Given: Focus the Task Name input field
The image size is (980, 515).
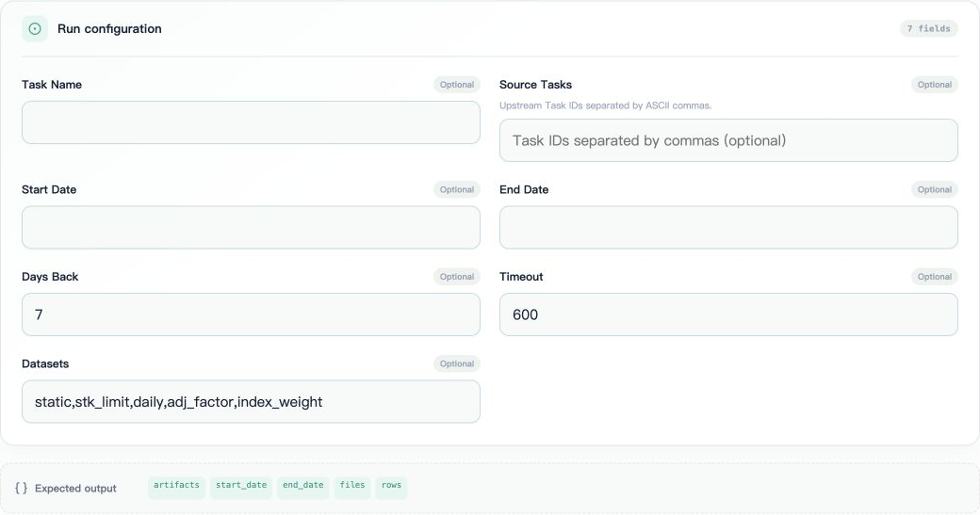Looking at the screenshot, I should click(251, 122).
